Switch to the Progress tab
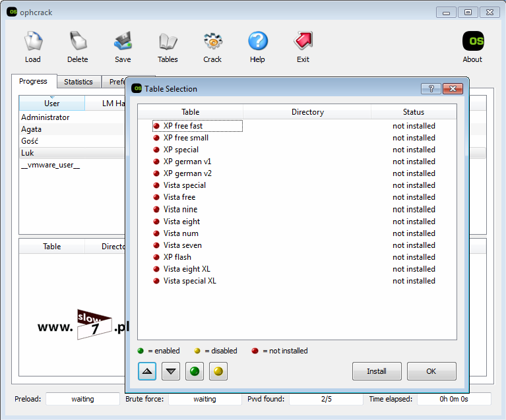This screenshot has height=420, width=506. (x=33, y=81)
